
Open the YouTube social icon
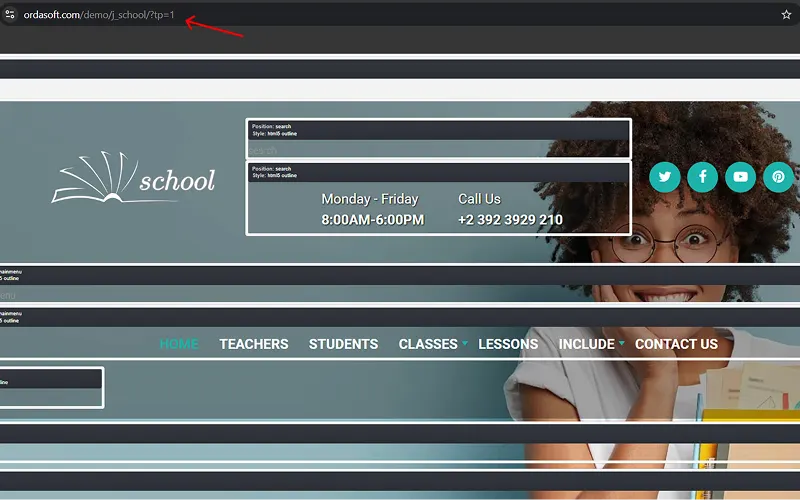(740, 177)
